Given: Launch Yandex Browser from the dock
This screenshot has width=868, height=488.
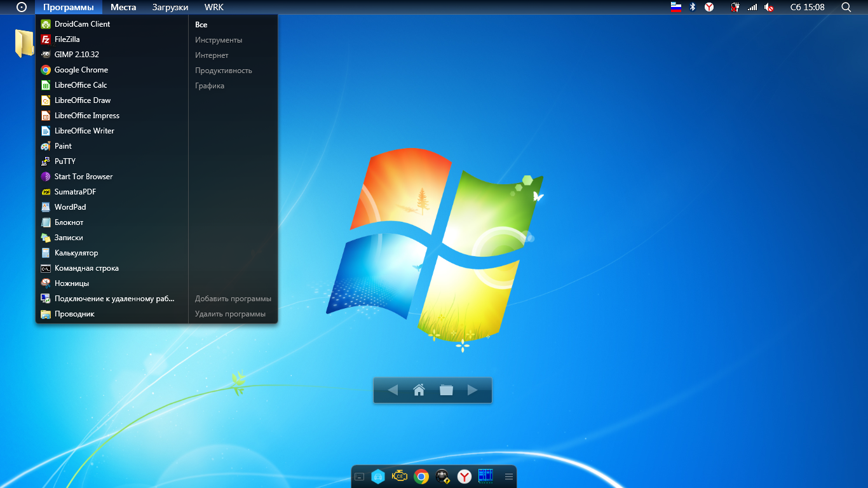Looking at the screenshot, I should pos(465,477).
